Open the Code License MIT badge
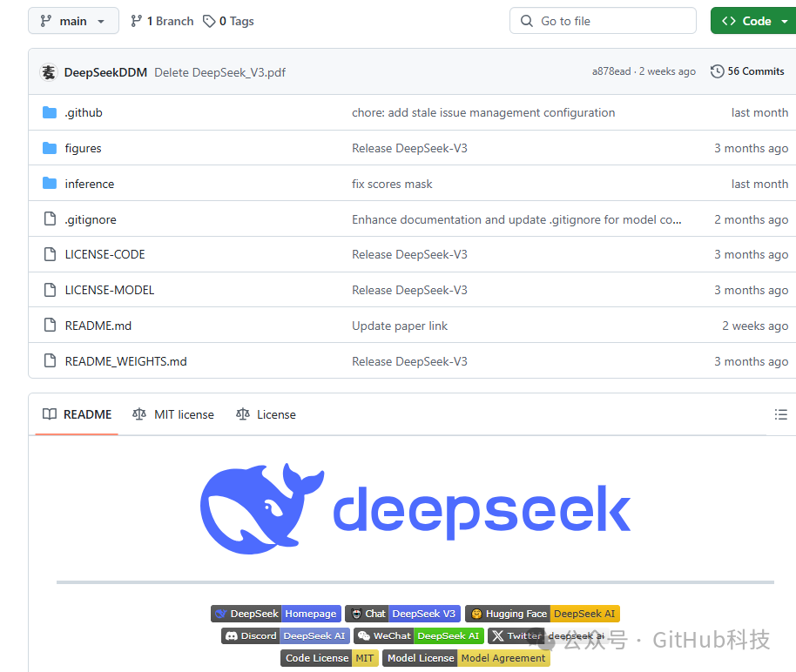 (x=329, y=658)
